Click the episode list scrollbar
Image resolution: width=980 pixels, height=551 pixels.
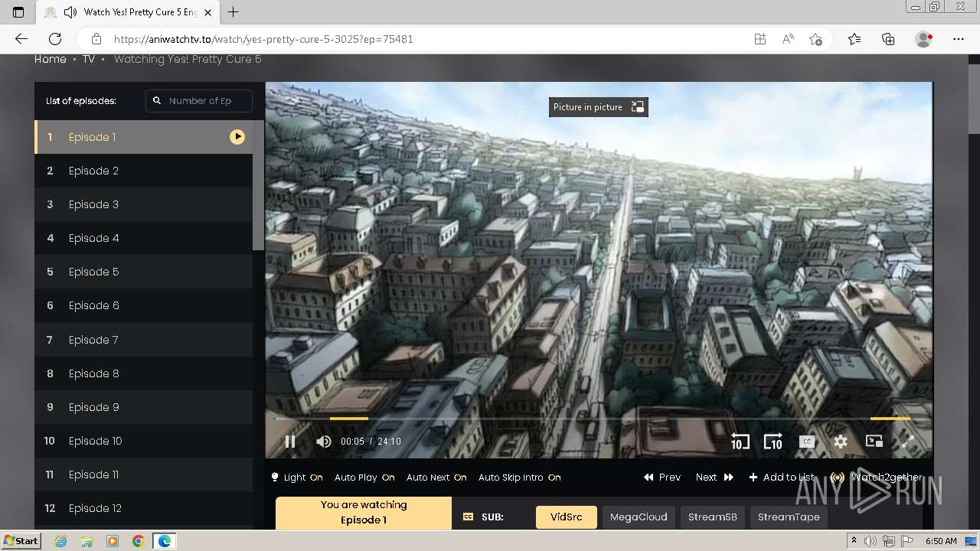click(x=258, y=185)
